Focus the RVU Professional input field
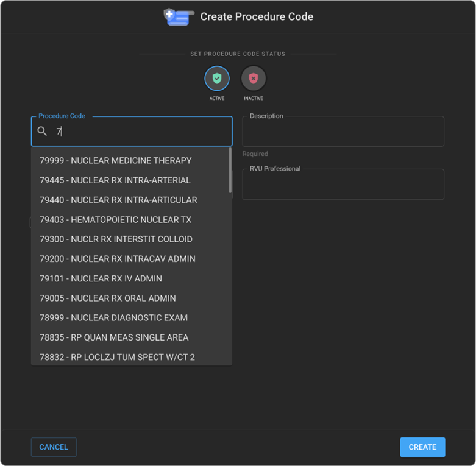Screen dimensions: 476x466 tap(343, 185)
